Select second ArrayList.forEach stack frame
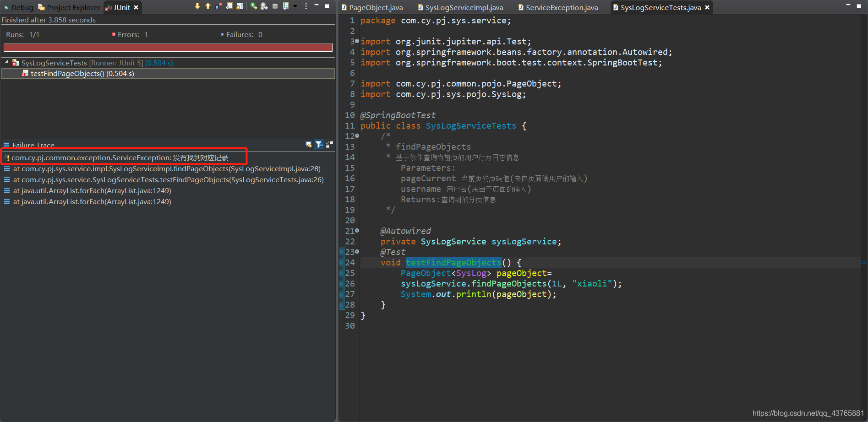Image resolution: width=868 pixels, height=422 pixels. pyautogui.click(x=92, y=202)
